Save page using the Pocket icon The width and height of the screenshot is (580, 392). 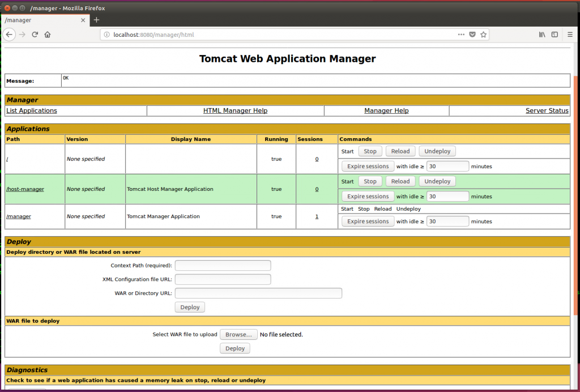[472, 35]
